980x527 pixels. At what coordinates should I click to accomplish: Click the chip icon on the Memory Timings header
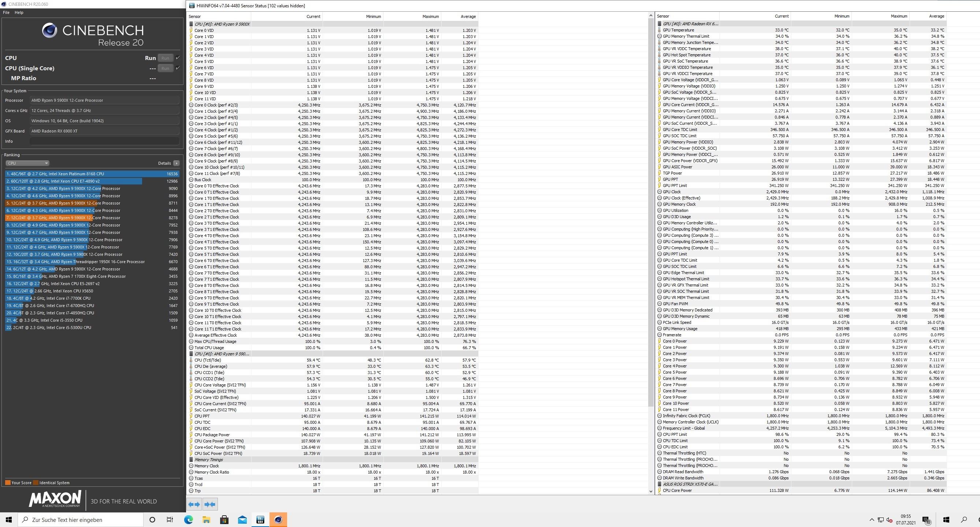(191, 459)
